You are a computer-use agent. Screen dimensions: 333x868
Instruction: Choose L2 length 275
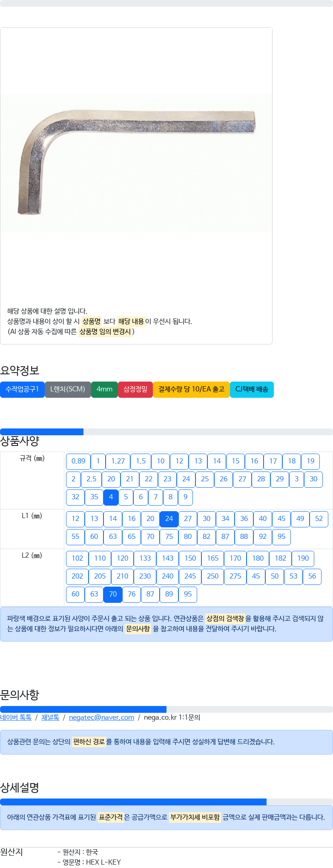pos(235,576)
